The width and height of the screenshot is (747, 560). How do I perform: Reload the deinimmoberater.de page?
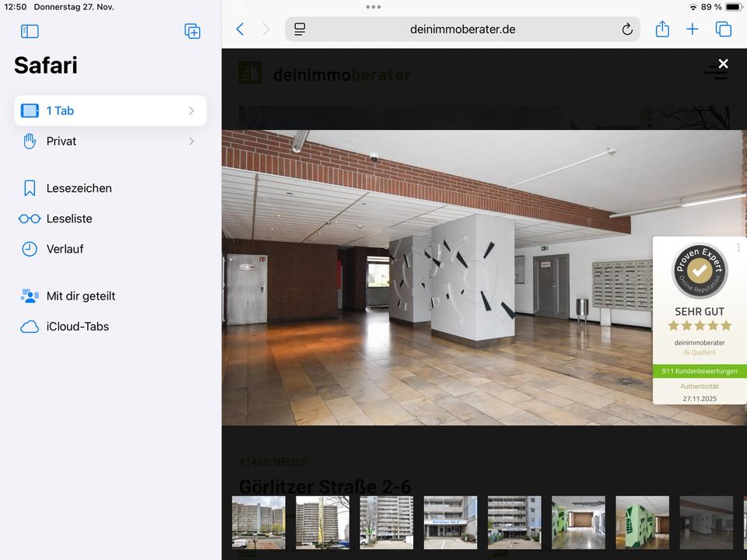coord(627,29)
